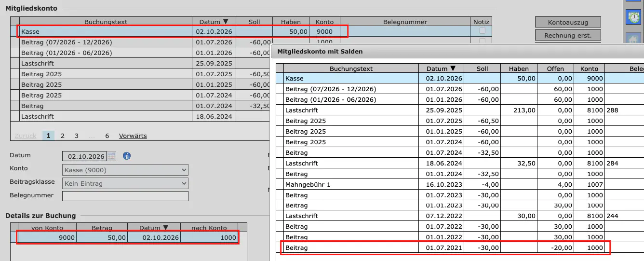Go to page 3 of the bookings

tap(76, 136)
